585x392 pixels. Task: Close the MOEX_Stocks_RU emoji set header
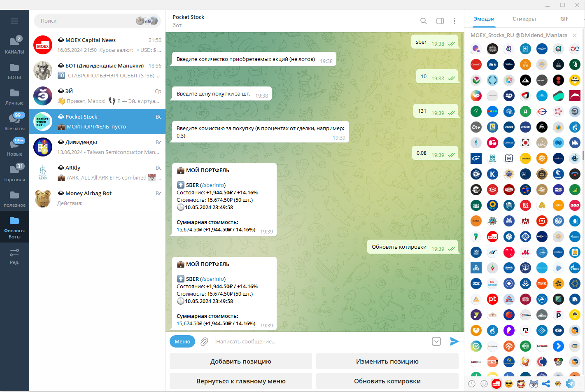575,35
